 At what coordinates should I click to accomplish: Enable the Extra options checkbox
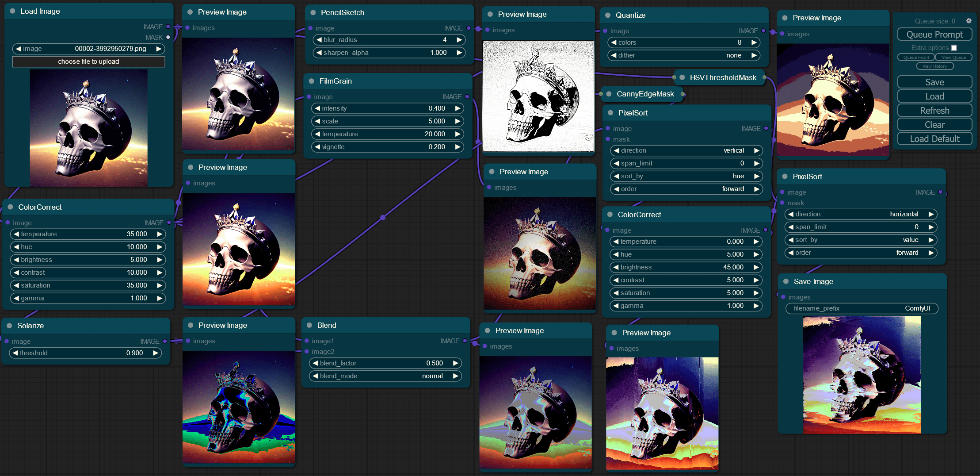954,48
